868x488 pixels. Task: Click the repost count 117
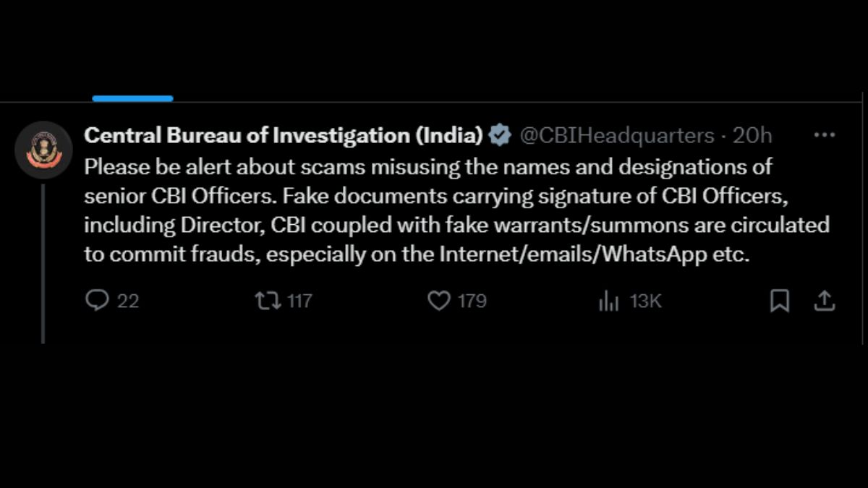pyautogui.click(x=299, y=301)
